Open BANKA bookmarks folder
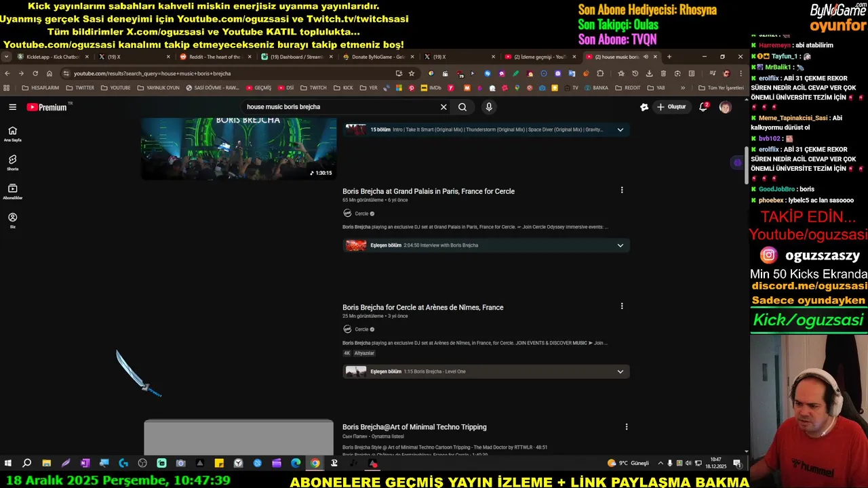868x488 pixels. point(596,87)
